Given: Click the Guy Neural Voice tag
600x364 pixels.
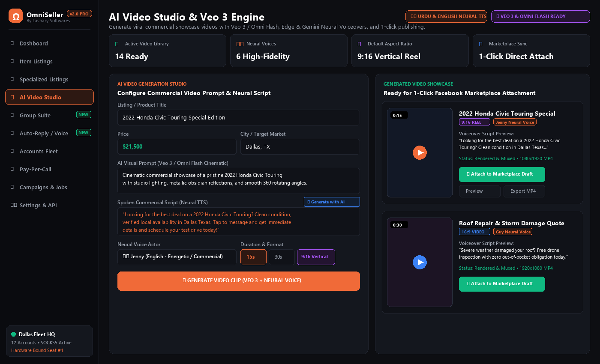Looking at the screenshot, I should click(513, 232).
